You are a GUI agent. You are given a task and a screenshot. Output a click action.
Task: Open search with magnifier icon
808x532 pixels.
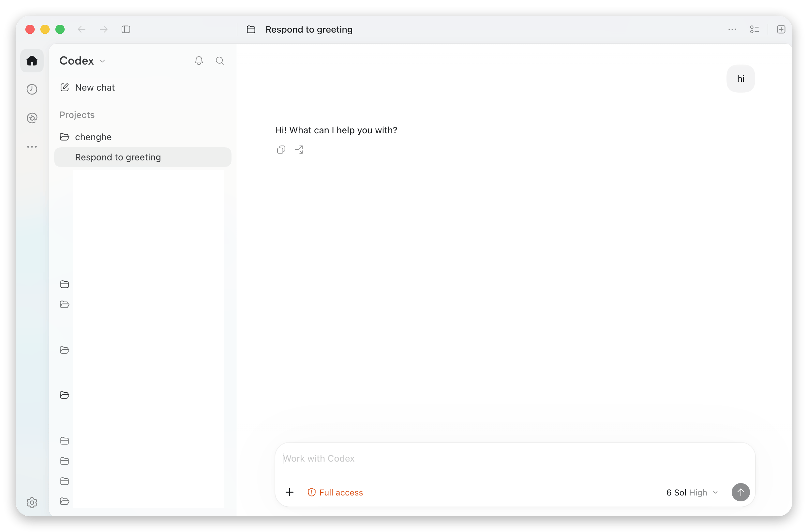(220, 61)
